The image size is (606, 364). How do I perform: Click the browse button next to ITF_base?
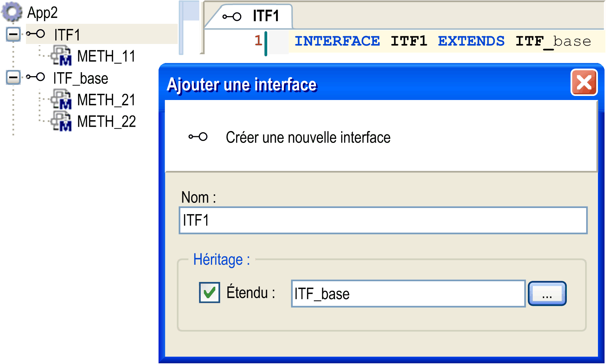(547, 293)
